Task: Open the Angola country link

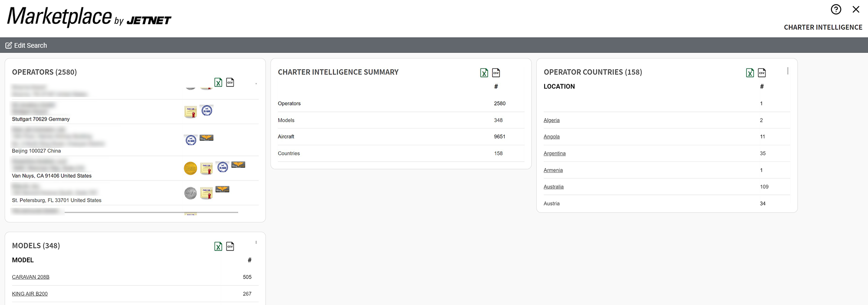Action: (552, 137)
